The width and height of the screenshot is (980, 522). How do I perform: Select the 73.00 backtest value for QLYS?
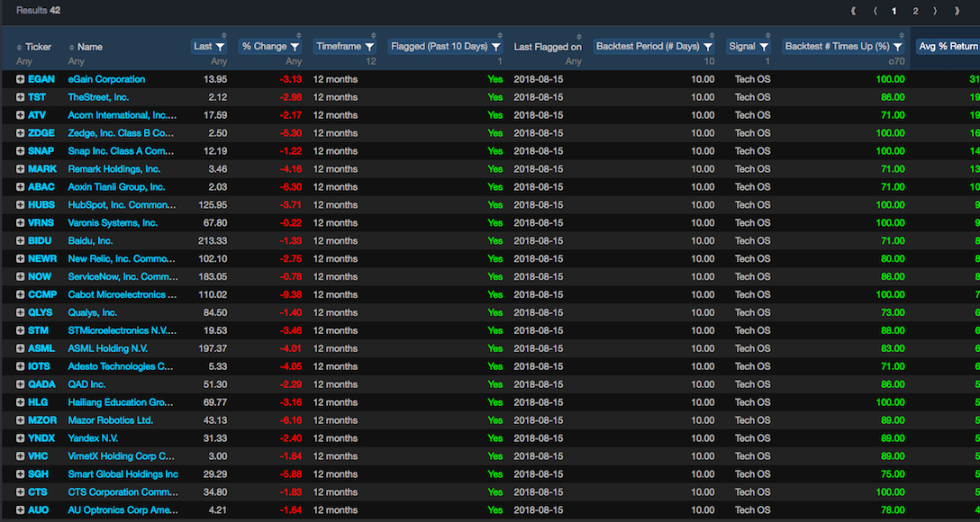point(893,313)
